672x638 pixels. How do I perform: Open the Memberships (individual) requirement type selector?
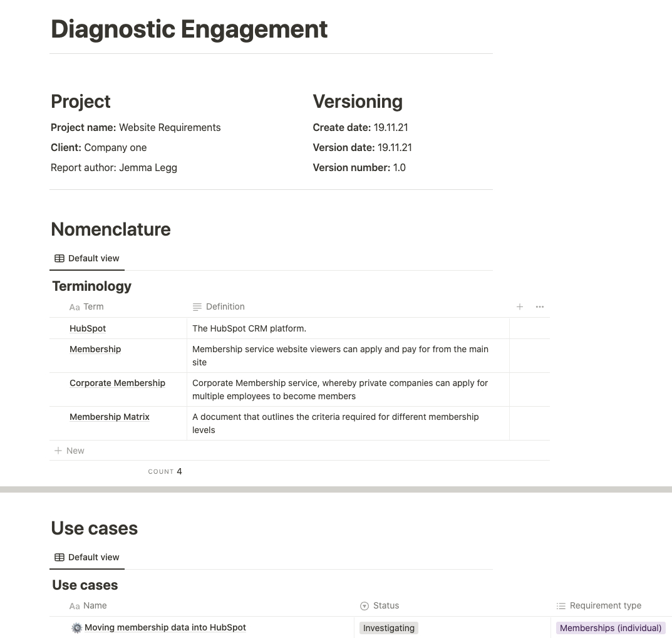611,627
